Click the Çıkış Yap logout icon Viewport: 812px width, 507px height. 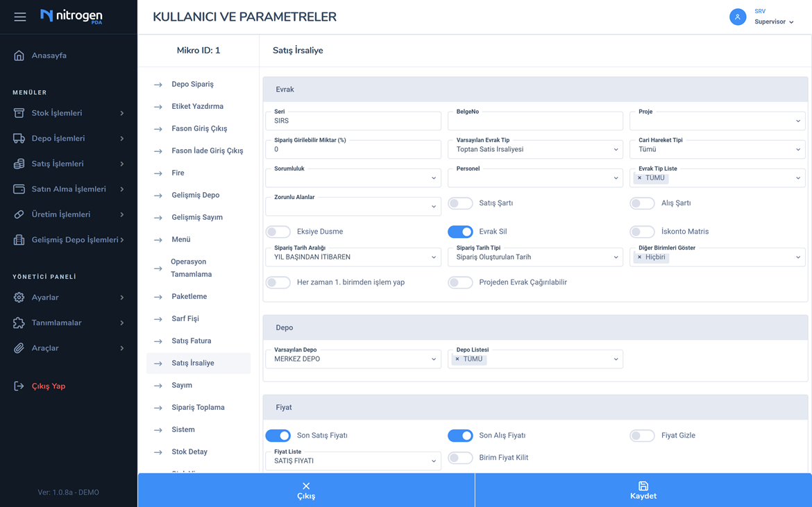(19, 386)
